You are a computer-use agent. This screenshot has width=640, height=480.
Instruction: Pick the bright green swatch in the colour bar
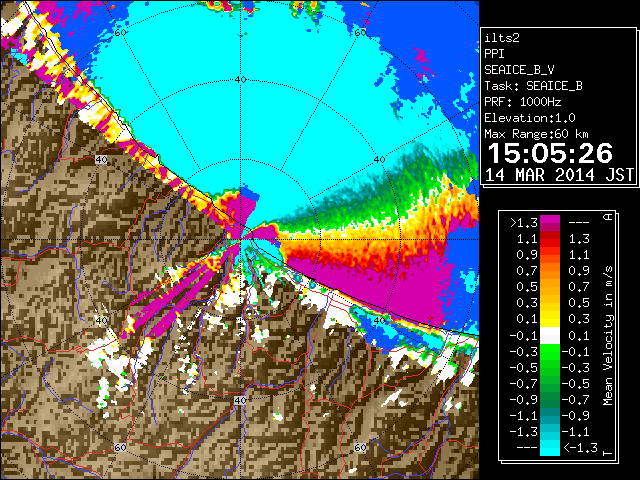[550, 352]
